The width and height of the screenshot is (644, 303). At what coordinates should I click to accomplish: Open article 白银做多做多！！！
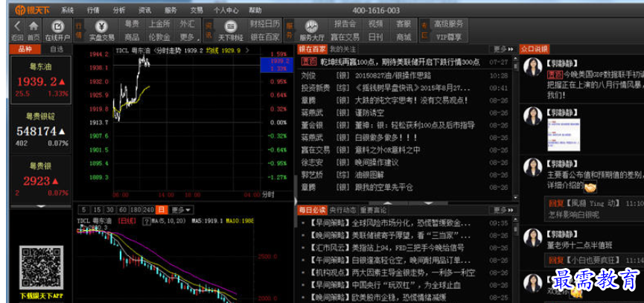pyautogui.click(x=386, y=138)
